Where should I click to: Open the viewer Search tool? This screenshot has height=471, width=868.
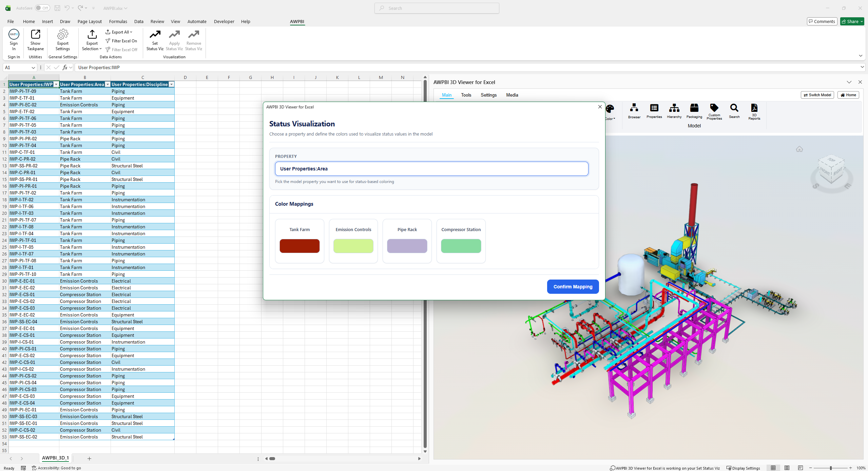click(734, 111)
